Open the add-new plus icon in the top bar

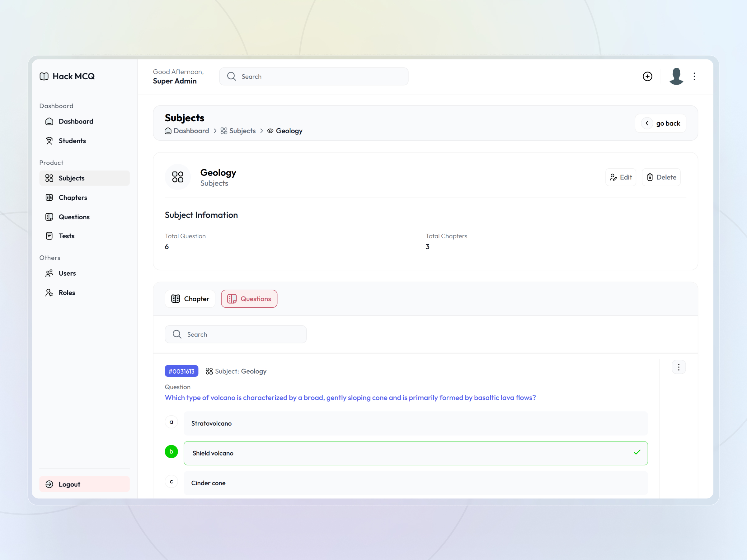(647, 76)
